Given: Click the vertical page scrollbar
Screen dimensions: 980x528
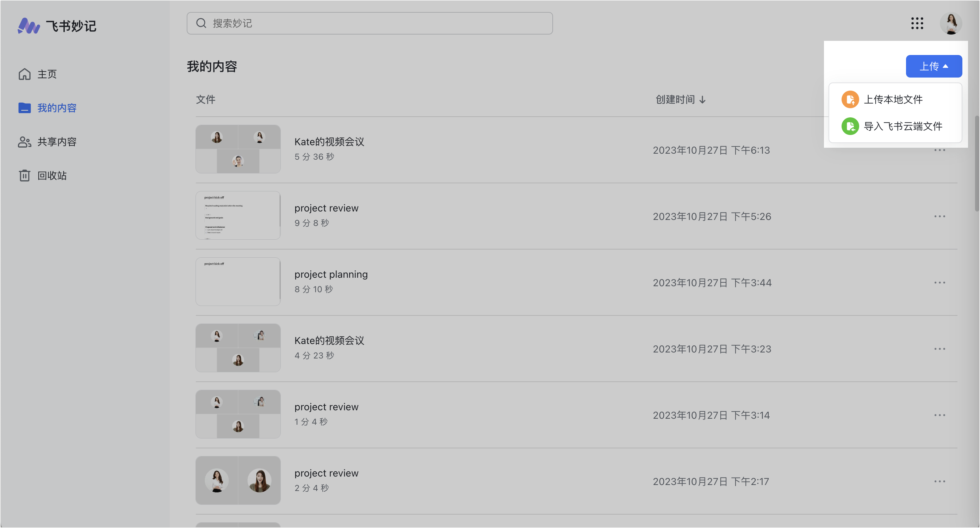Looking at the screenshot, I should click(976, 164).
